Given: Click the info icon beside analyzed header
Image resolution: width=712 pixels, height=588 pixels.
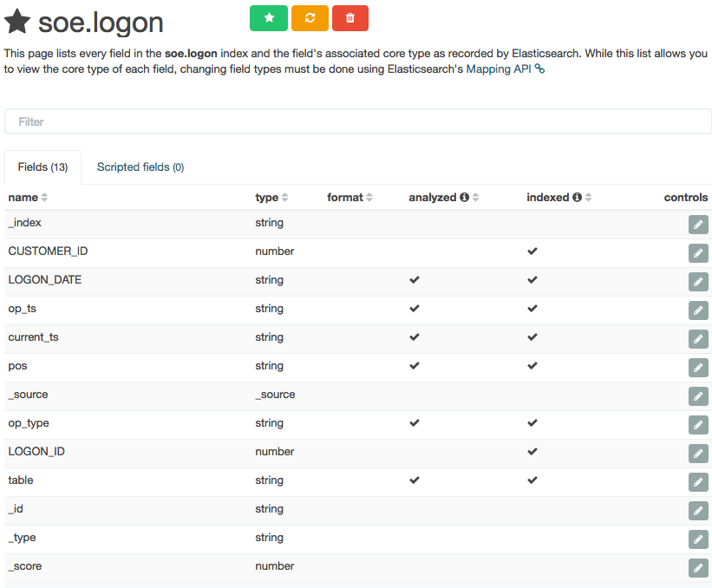Looking at the screenshot, I should pos(464,198).
